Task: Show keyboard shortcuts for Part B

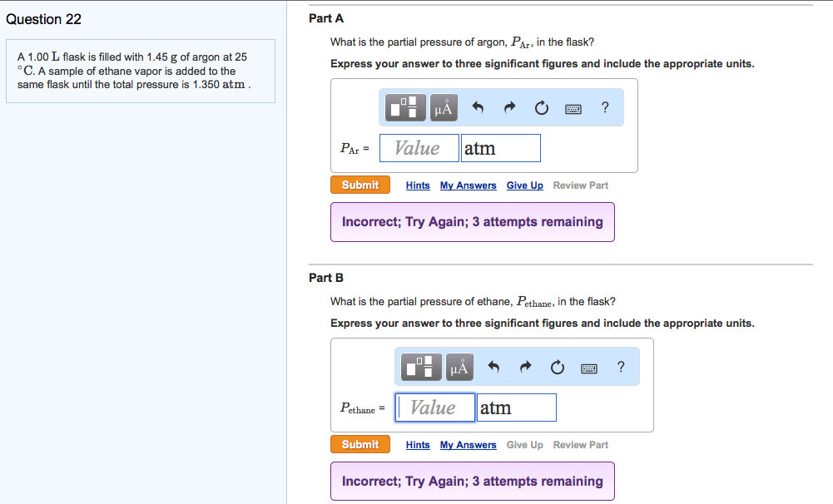Action: (x=589, y=367)
